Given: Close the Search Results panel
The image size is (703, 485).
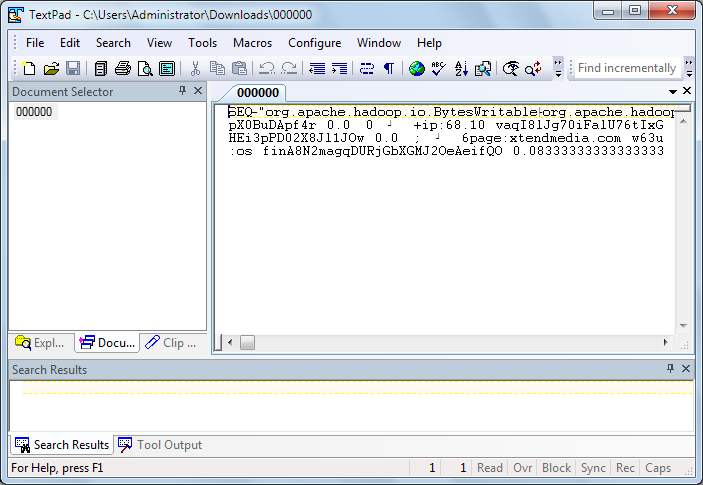Looking at the screenshot, I should click(686, 368).
